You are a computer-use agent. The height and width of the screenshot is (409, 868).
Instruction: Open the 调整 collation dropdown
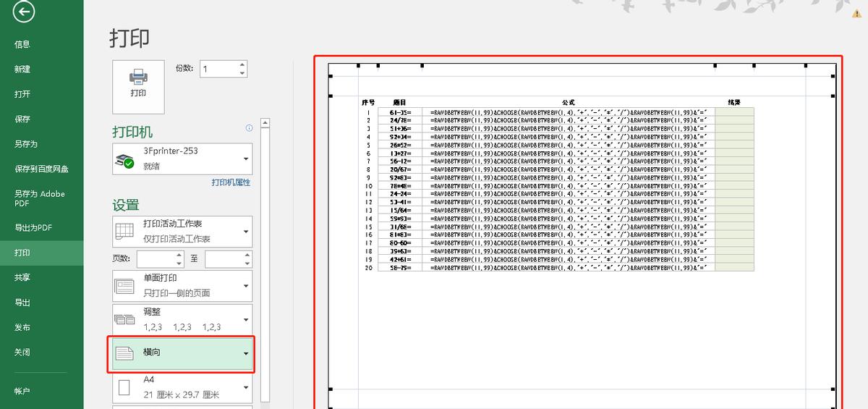[182, 319]
